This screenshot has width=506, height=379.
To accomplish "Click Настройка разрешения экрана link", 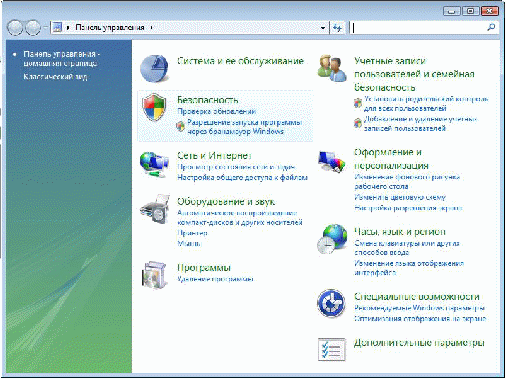I will click(408, 208).
